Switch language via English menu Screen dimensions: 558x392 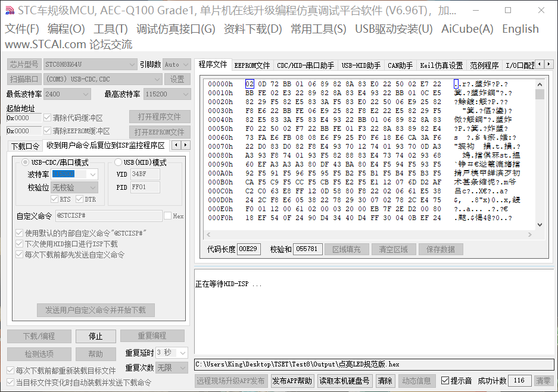[520, 29]
